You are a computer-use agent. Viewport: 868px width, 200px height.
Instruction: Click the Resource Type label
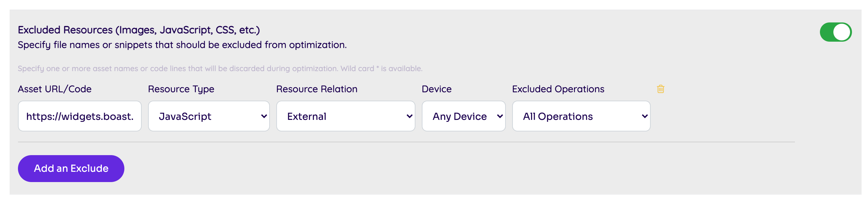coord(181,89)
